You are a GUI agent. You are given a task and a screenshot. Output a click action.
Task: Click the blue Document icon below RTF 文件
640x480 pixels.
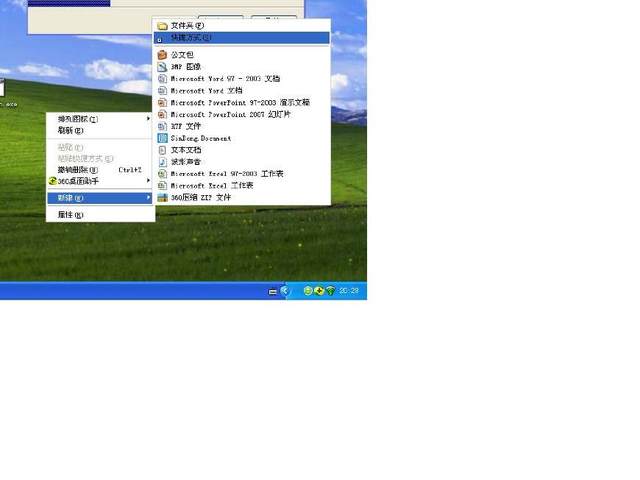click(x=162, y=138)
